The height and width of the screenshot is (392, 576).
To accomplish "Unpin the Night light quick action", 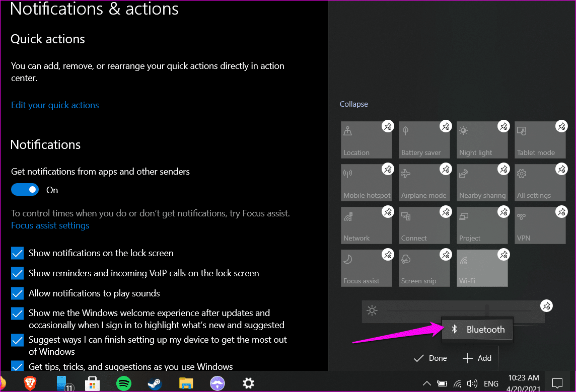I will 503,126.
